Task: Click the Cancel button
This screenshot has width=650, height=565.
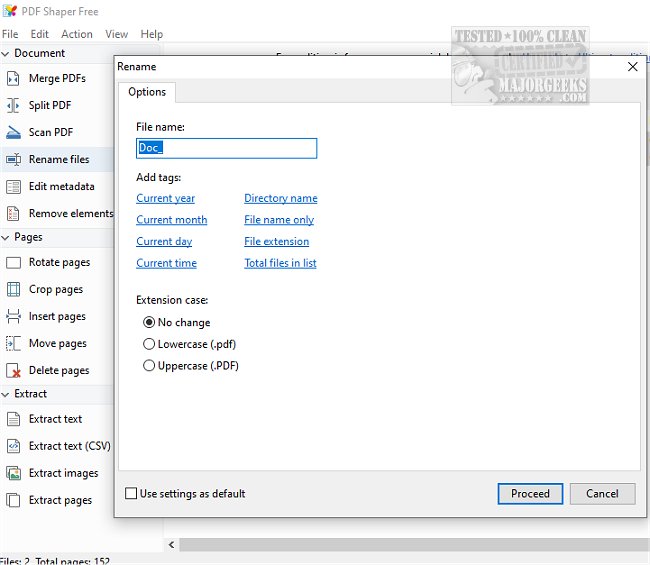Action: [602, 493]
